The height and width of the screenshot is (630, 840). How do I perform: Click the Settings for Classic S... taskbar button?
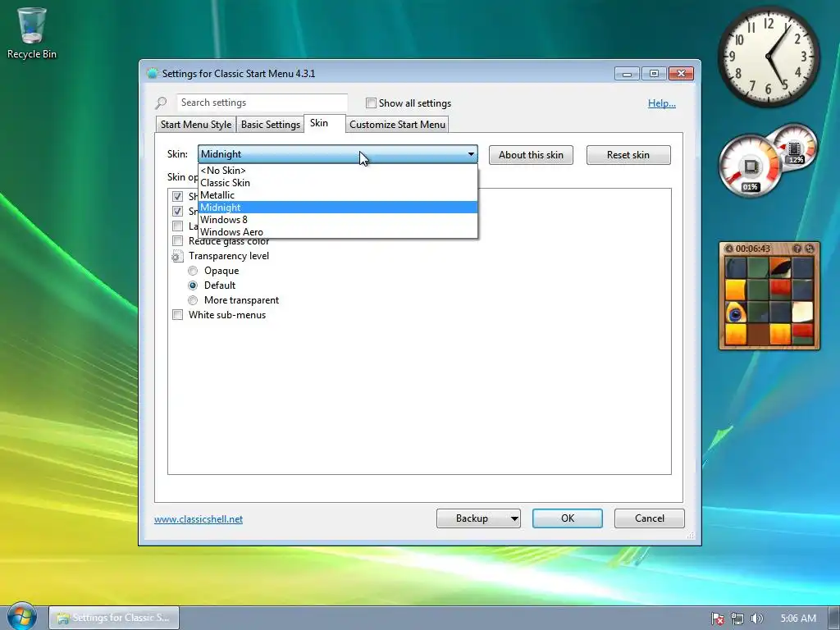click(x=114, y=618)
